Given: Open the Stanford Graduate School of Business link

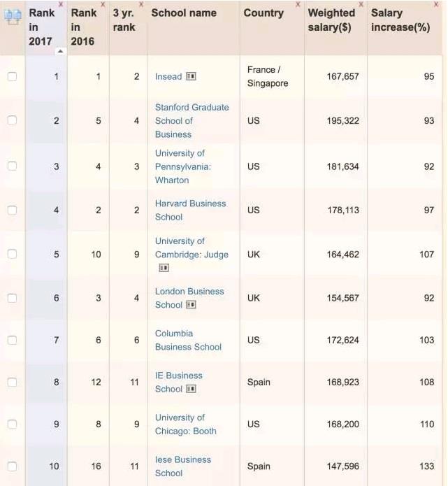Looking at the screenshot, I should pyautogui.click(x=192, y=121).
